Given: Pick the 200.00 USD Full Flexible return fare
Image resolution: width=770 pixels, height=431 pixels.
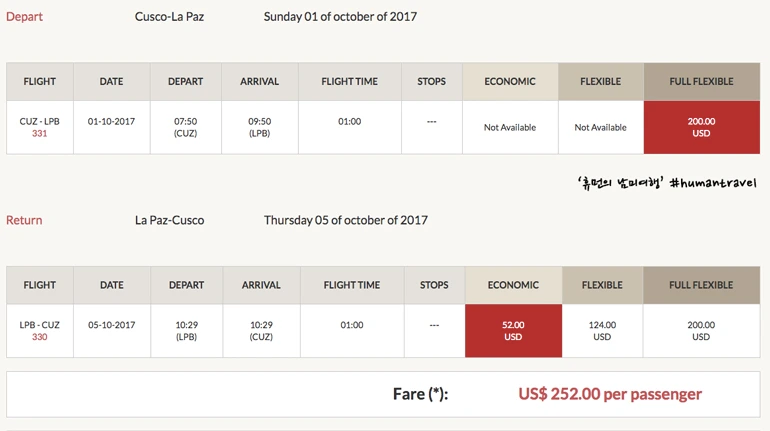Looking at the screenshot, I should (701, 330).
